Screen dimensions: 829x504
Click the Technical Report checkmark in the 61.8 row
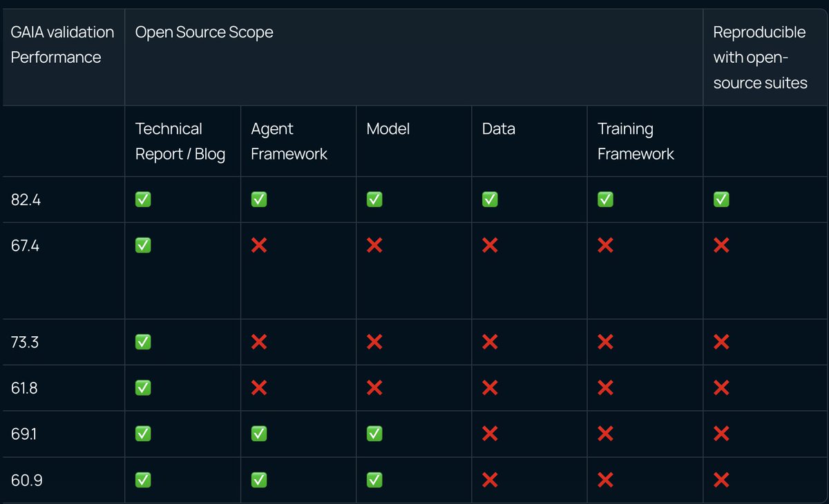click(x=143, y=388)
